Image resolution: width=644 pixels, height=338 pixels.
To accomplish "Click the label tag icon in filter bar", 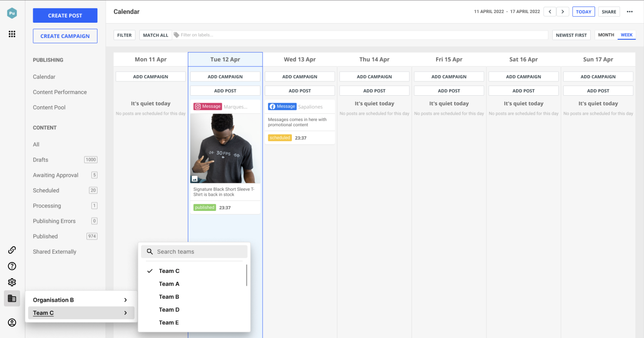I will tap(176, 35).
